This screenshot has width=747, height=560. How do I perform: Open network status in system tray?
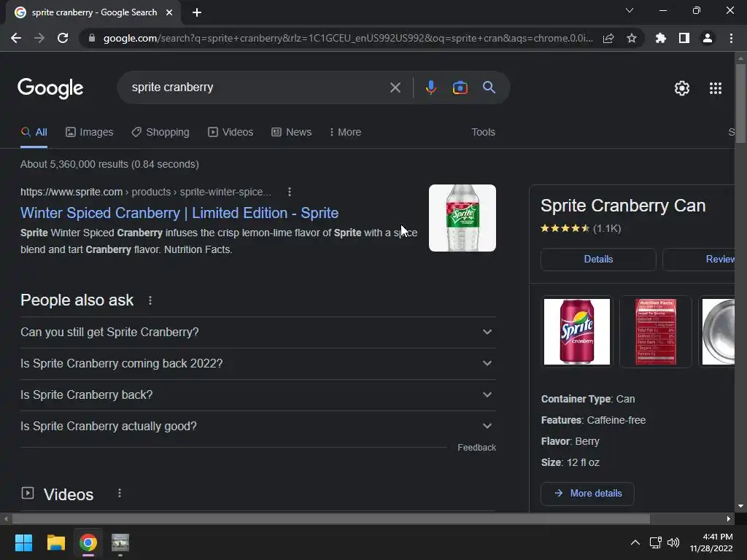tap(656, 542)
